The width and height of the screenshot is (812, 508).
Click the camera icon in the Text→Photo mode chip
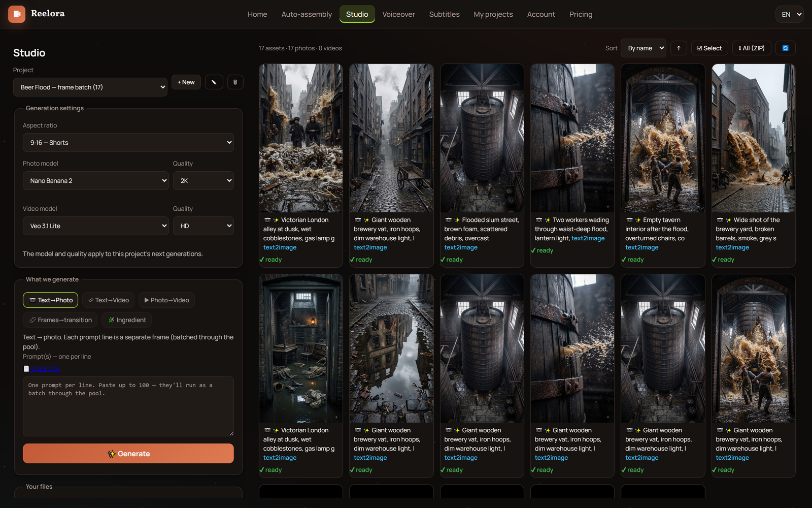coord(32,300)
